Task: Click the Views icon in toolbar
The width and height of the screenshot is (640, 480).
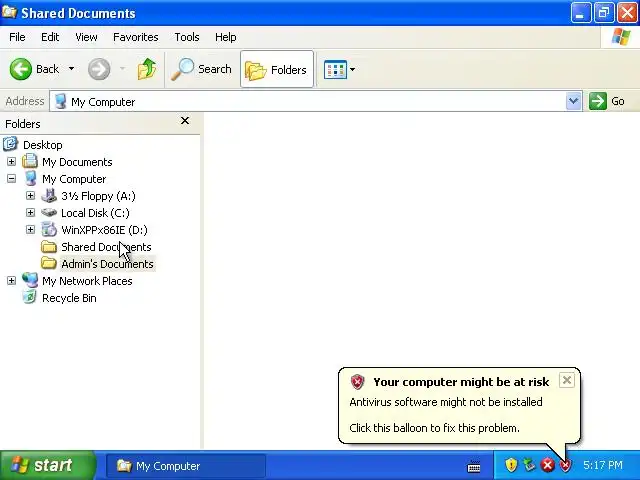Action: (335, 69)
